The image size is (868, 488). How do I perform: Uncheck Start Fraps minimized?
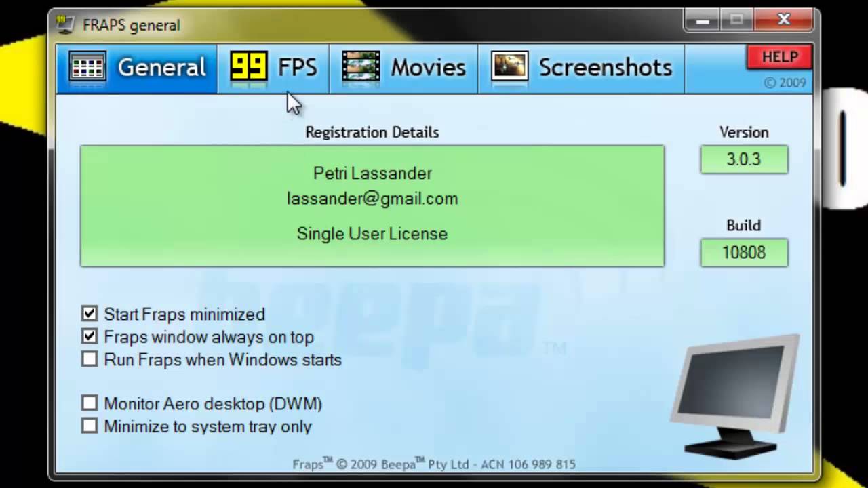point(90,314)
